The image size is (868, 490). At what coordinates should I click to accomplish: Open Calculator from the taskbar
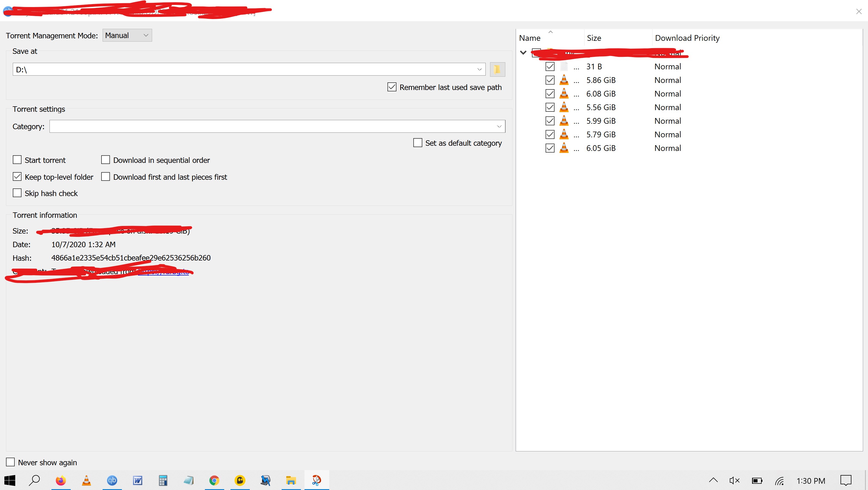coord(163,480)
